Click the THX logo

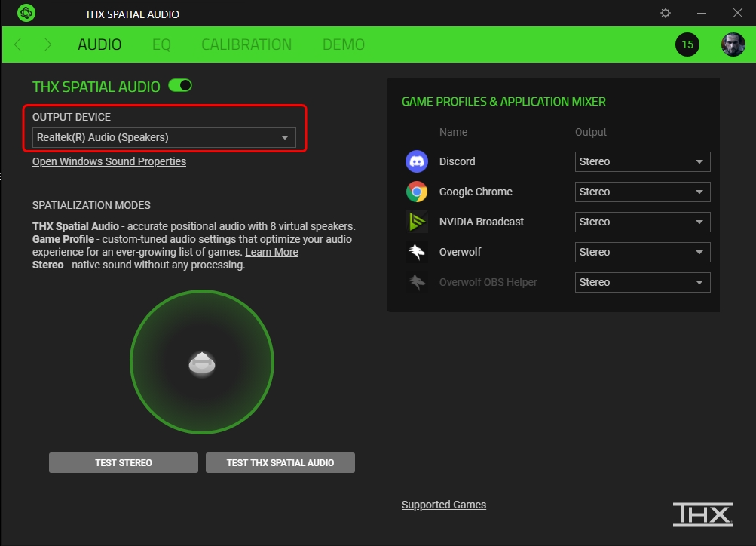coord(703,514)
